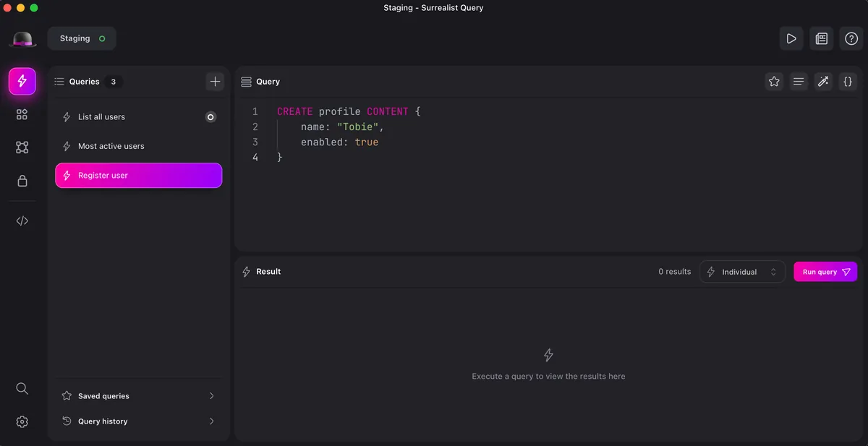Select the Staging connection

82,39
